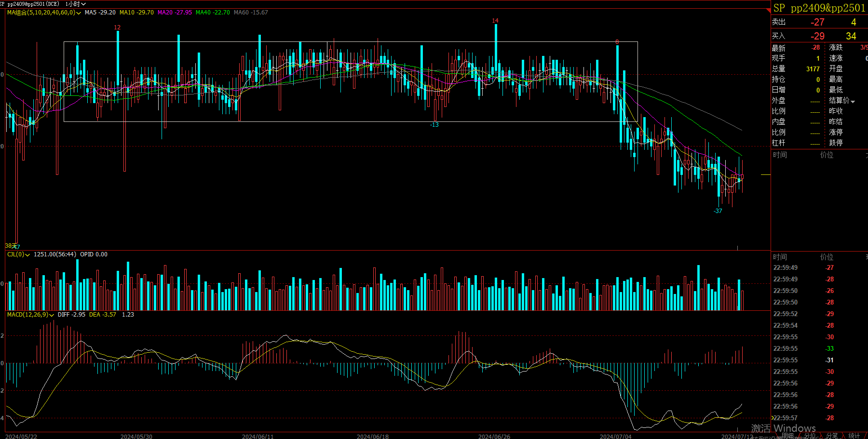868x439 pixels.
Task: Open the CJL volume indicator dropdown
Action: click(x=27, y=255)
